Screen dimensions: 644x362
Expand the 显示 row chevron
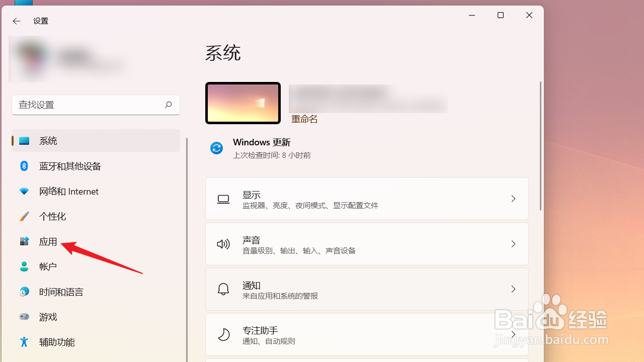pyautogui.click(x=513, y=199)
